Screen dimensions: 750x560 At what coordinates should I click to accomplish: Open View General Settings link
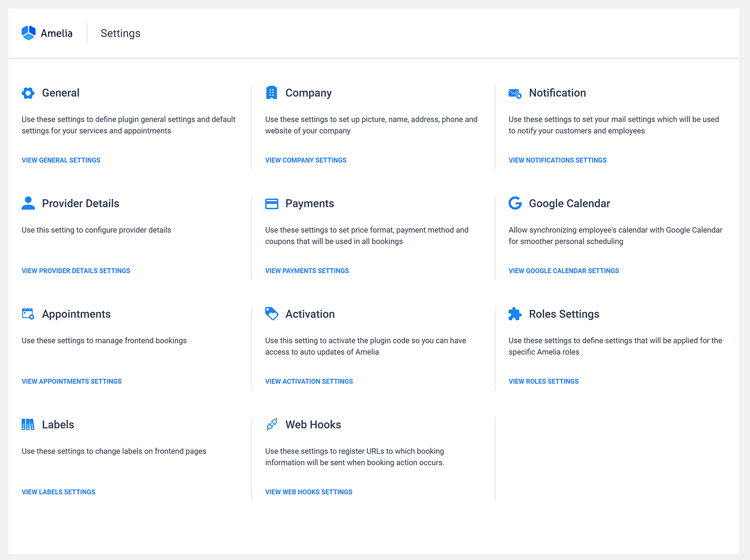[61, 160]
